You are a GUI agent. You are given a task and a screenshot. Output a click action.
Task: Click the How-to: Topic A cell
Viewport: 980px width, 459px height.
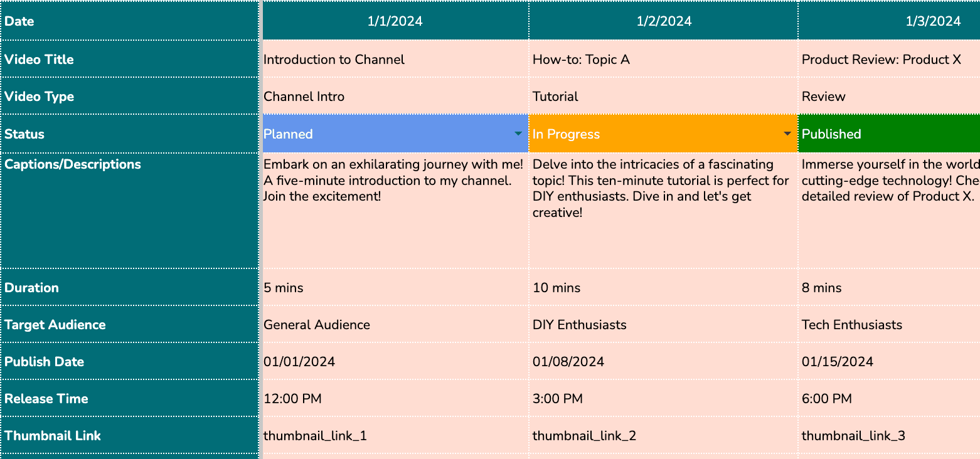664,60
